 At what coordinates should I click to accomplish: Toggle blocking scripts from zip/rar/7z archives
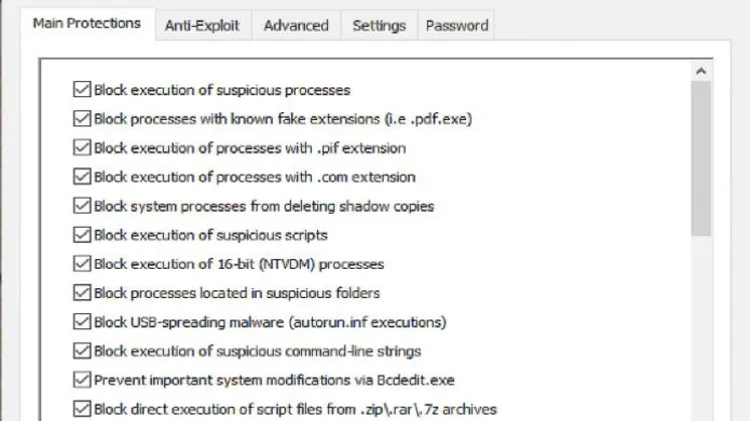(82, 409)
